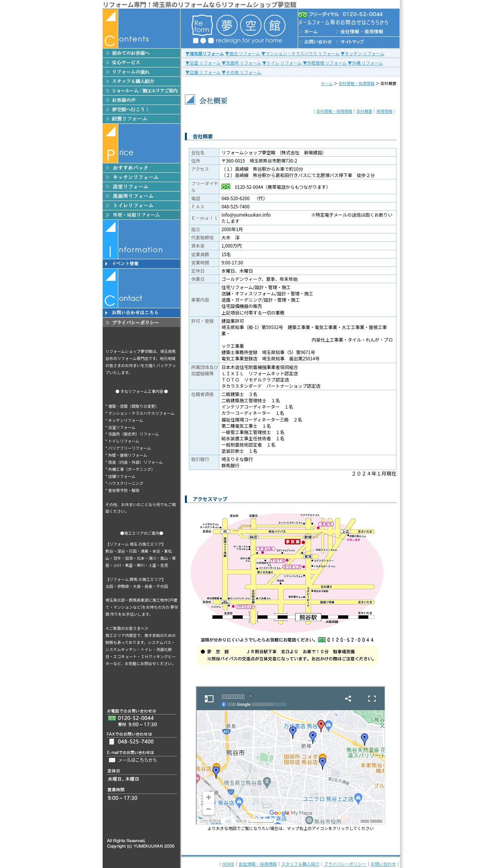Click 採用情報 in the sub-navigation

pos(384,112)
